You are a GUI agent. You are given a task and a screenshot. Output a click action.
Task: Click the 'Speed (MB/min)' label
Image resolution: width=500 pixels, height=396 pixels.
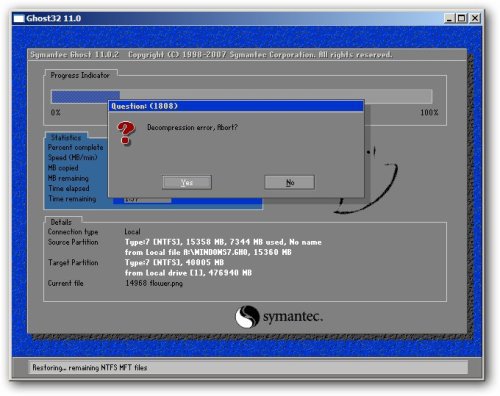pyautogui.click(x=73, y=157)
